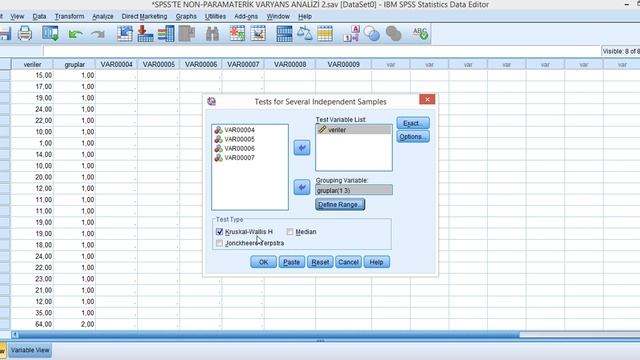The height and width of the screenshot is (360, 640).
Task: Click the Grouping Variable field gruplar(1 3)
Action: click(x=354, y=190)
